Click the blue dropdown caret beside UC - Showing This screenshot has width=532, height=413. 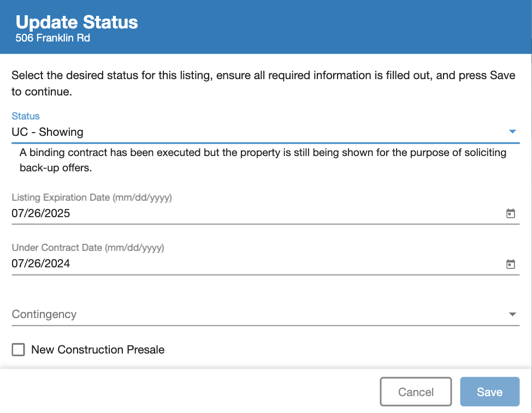512,131
